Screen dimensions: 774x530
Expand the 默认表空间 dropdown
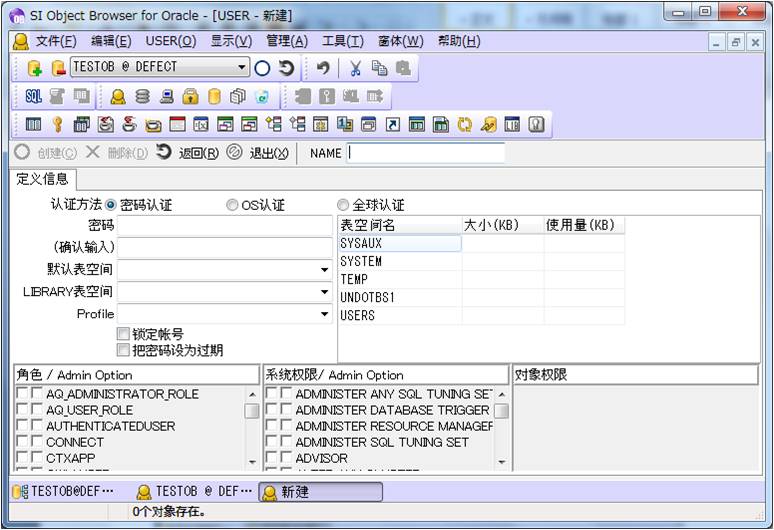pyautogui.click(x=324, y=269)
